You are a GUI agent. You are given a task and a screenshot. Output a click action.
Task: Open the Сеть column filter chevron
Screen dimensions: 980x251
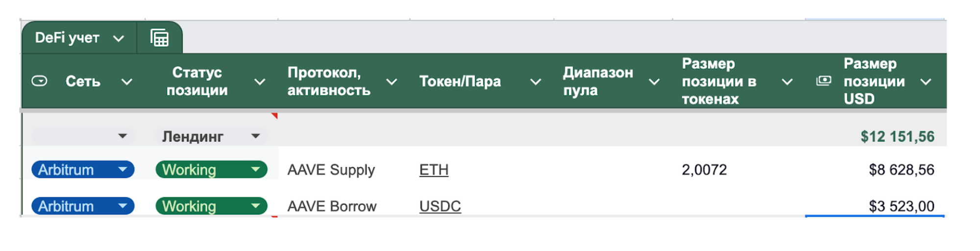[x=127, y=82]
